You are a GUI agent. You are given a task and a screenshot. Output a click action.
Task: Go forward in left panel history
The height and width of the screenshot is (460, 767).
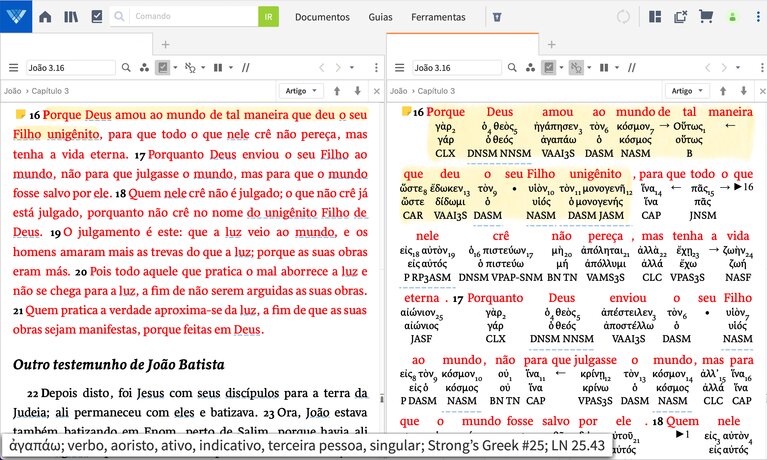(338, 68)
